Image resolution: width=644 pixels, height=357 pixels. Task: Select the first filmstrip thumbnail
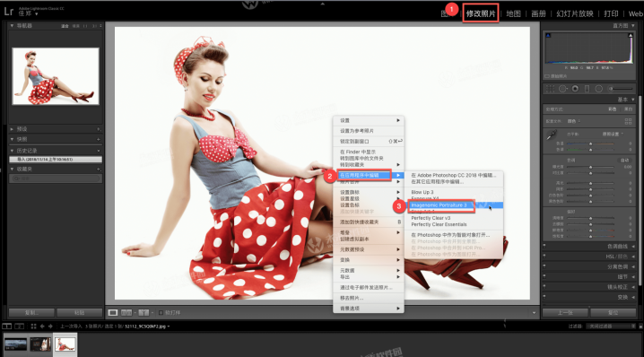point(15,344)
